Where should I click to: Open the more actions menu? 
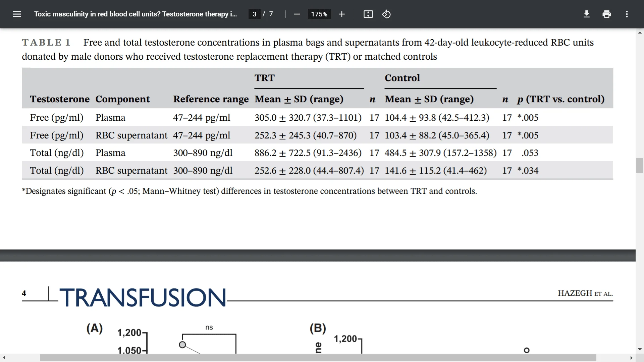(x=627, y=14)
